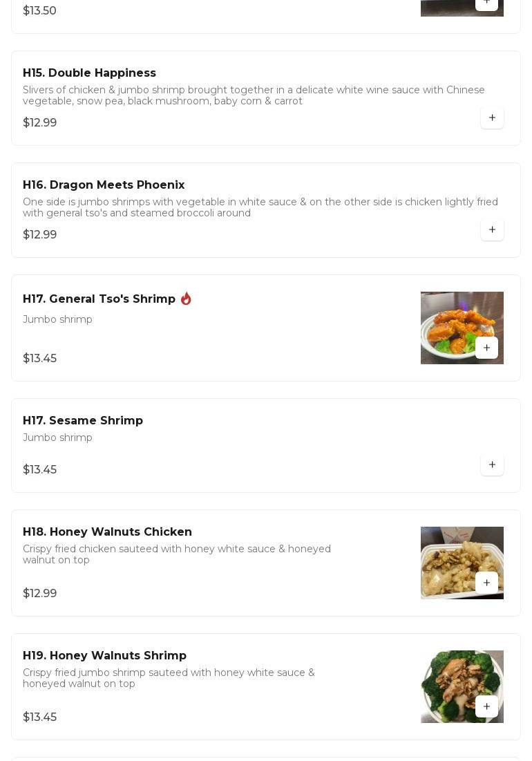Click the $13.45 price under Sesame Shrimp
This screenshot has width=532, height=761.
39,469
